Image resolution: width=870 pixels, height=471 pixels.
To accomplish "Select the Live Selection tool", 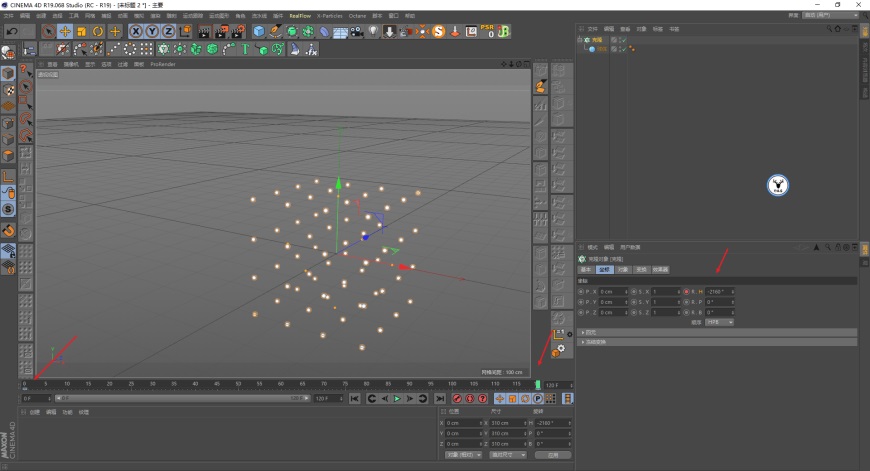I will tap(49, 32).
